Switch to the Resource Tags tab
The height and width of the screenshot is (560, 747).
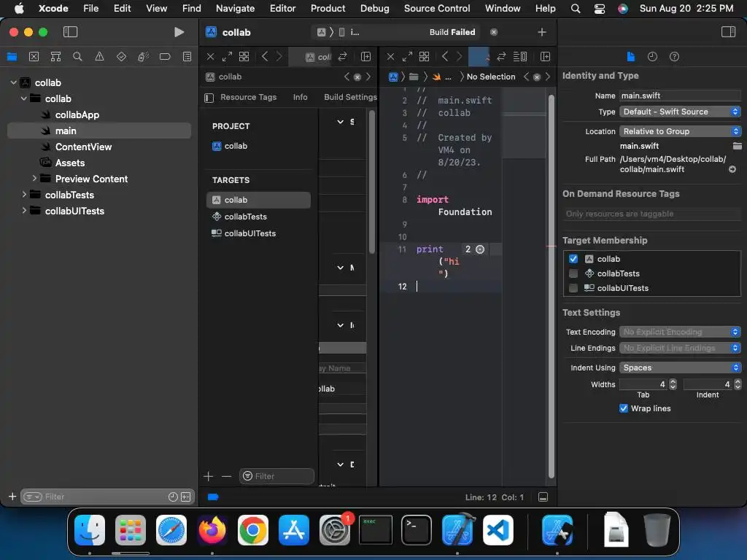[x=248, y=97]
